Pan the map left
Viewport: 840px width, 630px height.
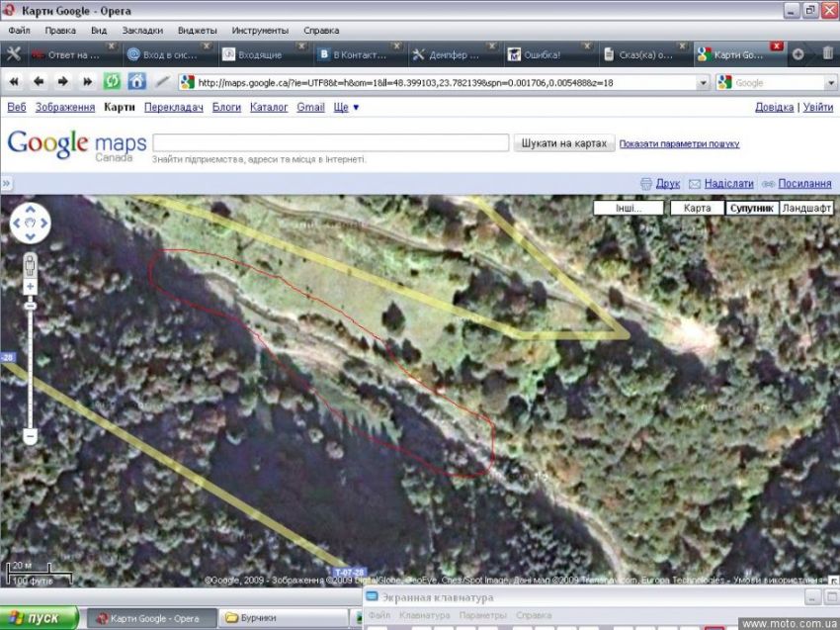(16, 224)
